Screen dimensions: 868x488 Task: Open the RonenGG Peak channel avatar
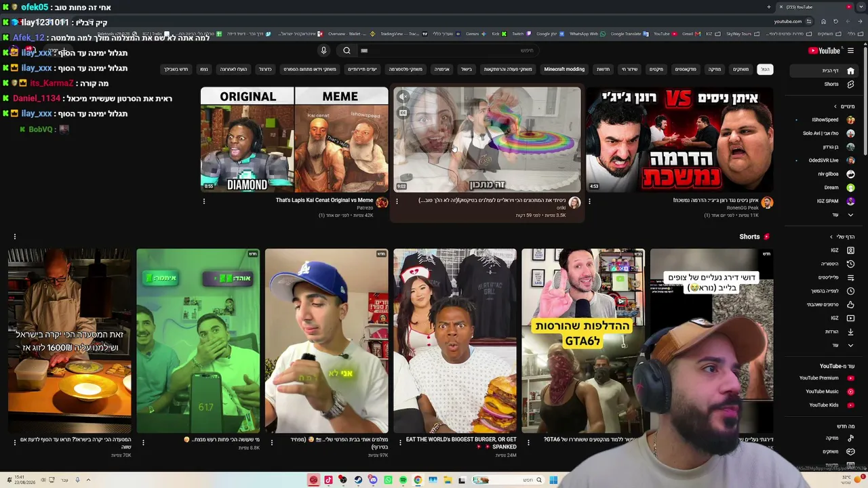click(x=767, y=203)
